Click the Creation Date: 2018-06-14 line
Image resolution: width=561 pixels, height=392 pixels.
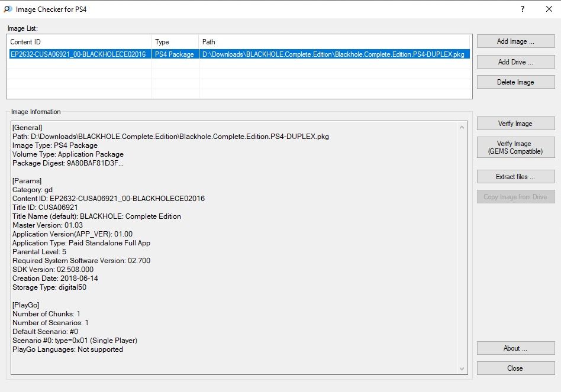pos(55,278)
